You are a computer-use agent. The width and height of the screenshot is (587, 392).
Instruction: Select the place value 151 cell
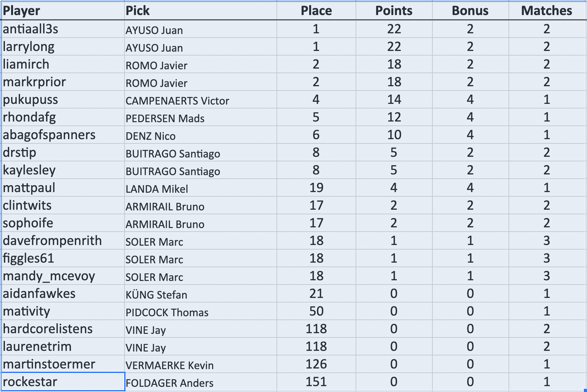pyautogui.click(x=316, y=382)
